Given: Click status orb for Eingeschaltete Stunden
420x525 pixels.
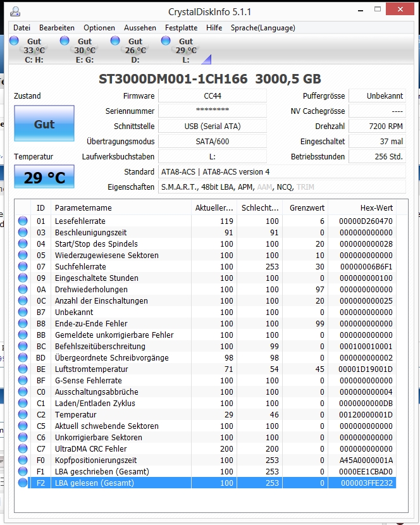Looking at the screenshot, I should pos(23,278).
